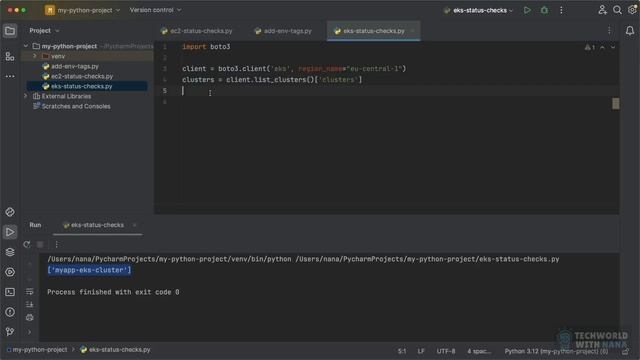Click 'Process finished with exit code 0'
The image size is (640, 360).
coord(113,292)
